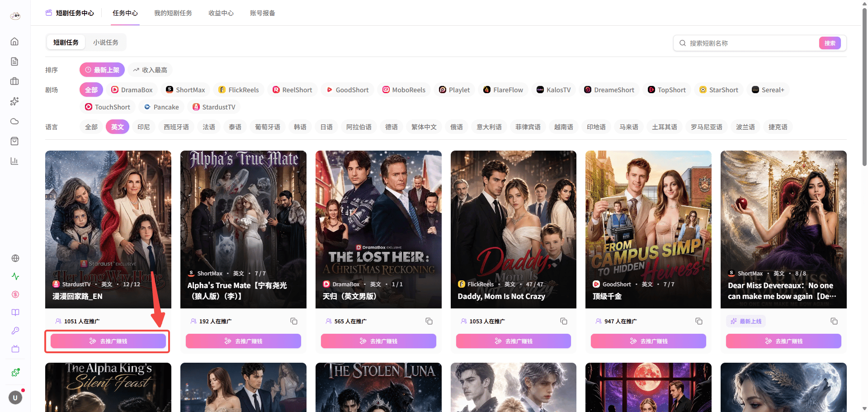Click the document icon in left sidebar
This screenshot has height=412, width=868.
pyautogui.click(x=14, y=62)
